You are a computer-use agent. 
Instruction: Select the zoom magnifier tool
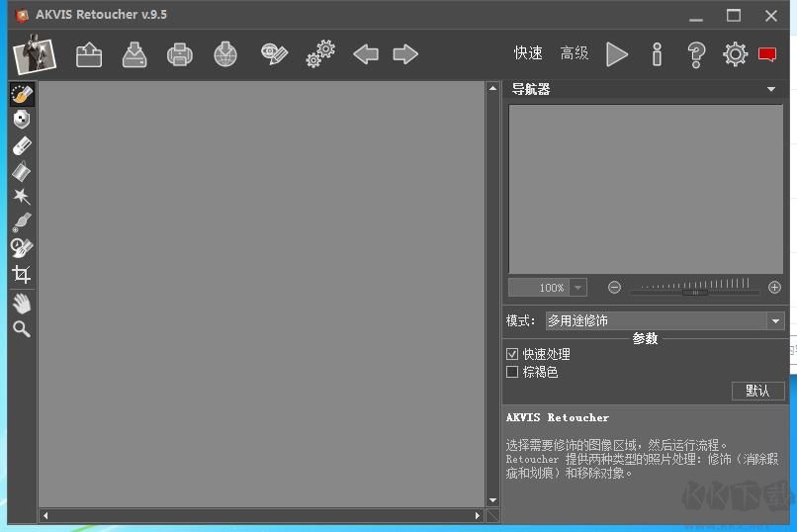click(x=22, y=329)
